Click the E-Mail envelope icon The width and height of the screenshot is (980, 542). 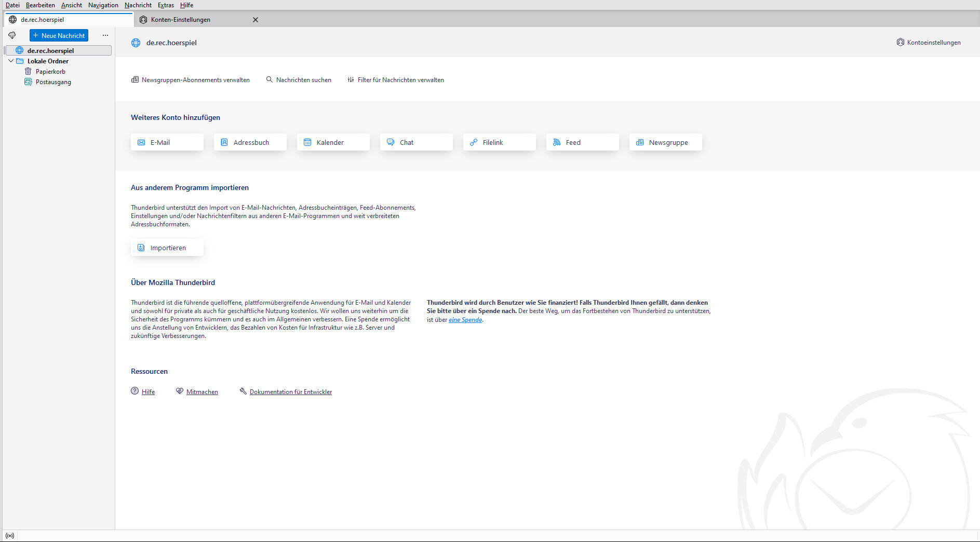pyautogui.click(x=141, y=142)
